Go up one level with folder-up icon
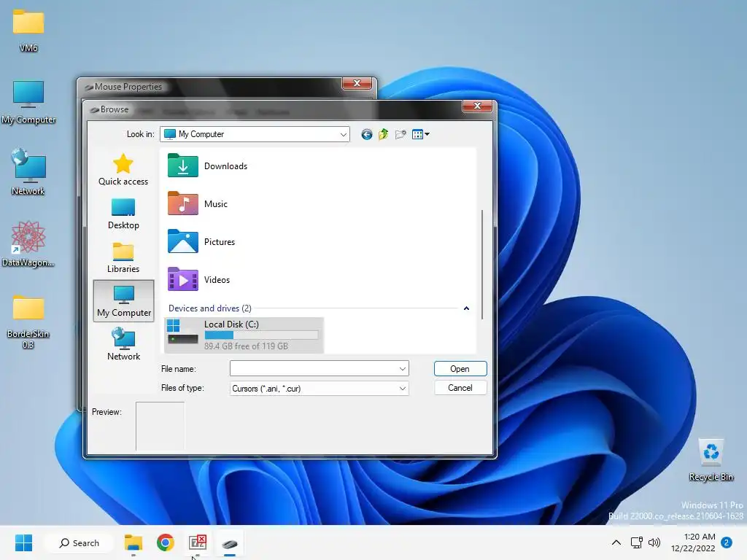 click(384, 134)
